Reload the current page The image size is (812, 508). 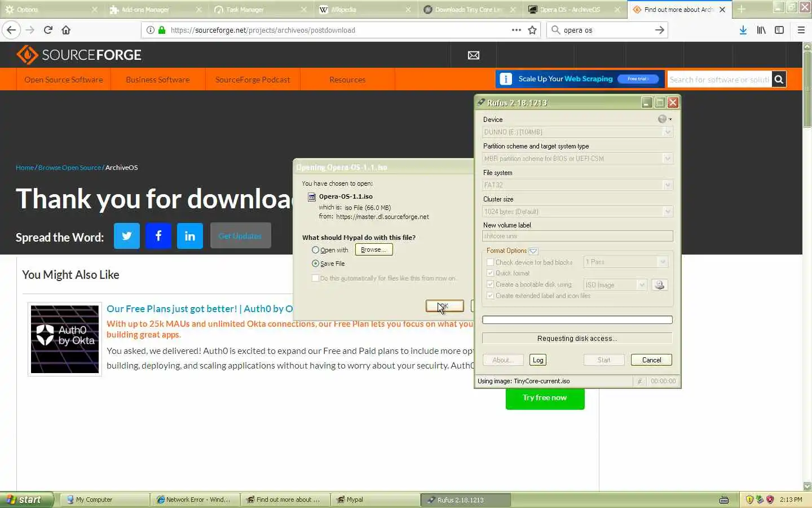(x=48, y=30)
